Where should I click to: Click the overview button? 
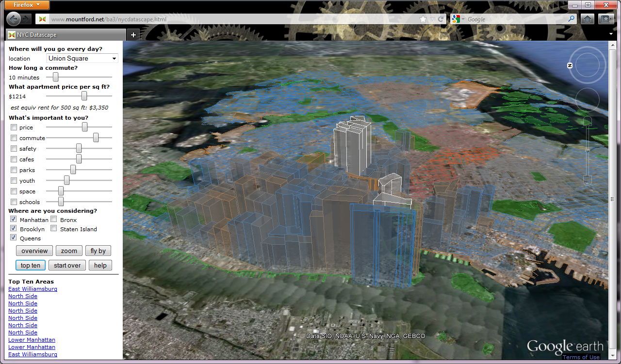[x=34, y=251]
